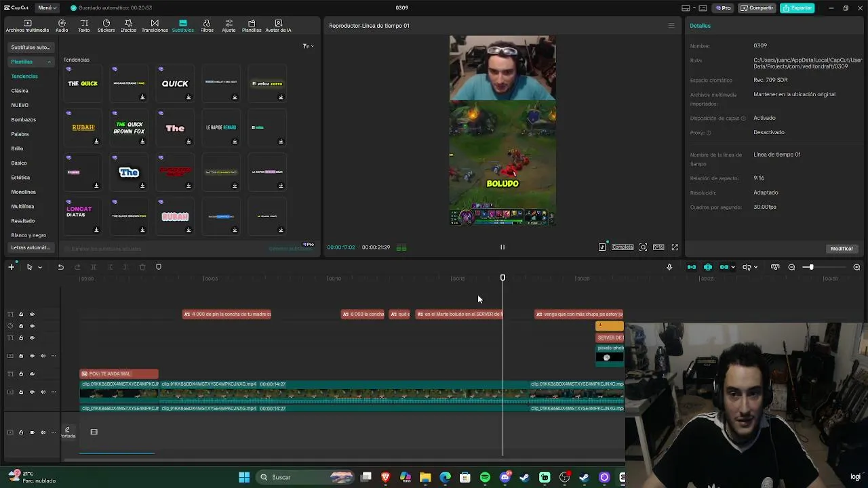Expand the split-view dropdown in timeline toolbar
Viewport: 868px width, 488px height.
click(755, 267)
